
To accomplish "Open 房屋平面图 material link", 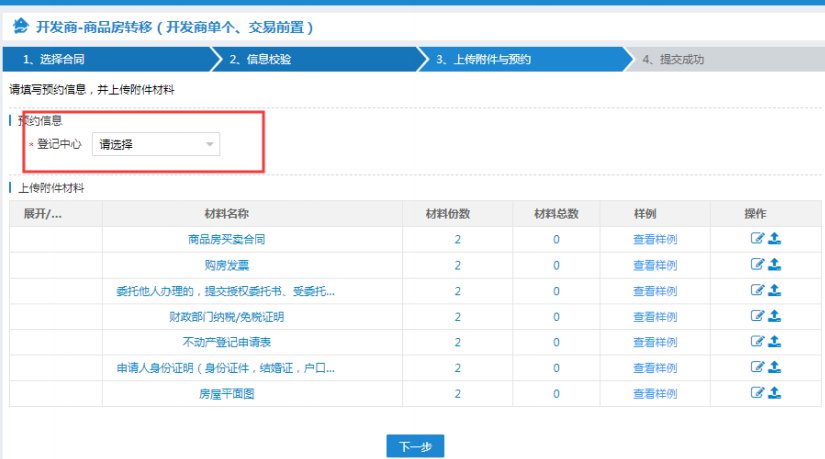I will (x=227, y=394).
